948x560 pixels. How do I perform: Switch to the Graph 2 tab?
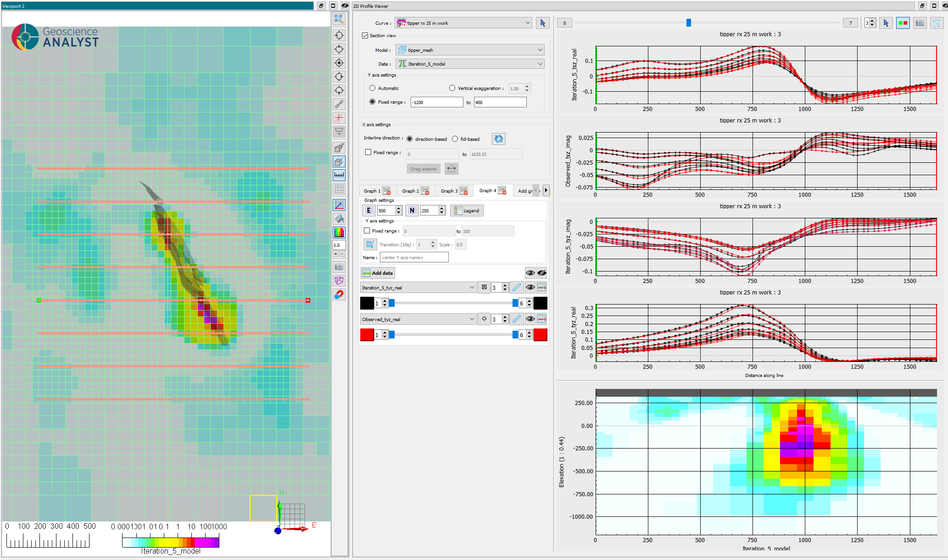pyautogui.click(x=415, y=191)
